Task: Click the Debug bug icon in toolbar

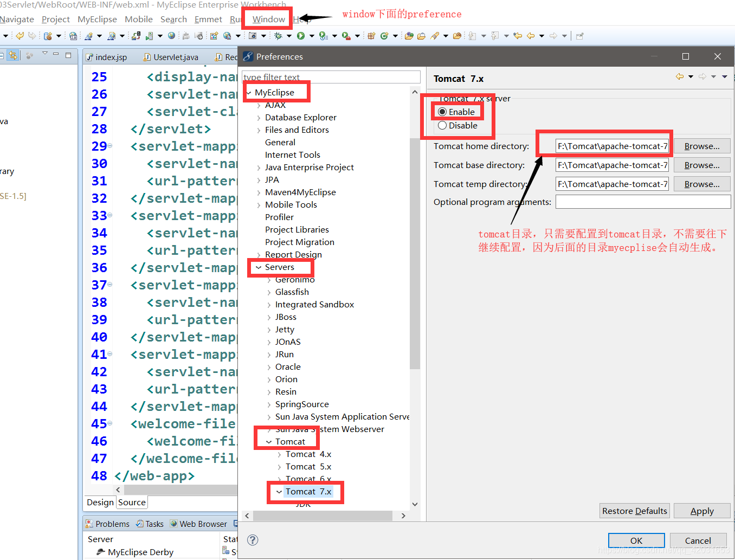Action: click(278, 36)
